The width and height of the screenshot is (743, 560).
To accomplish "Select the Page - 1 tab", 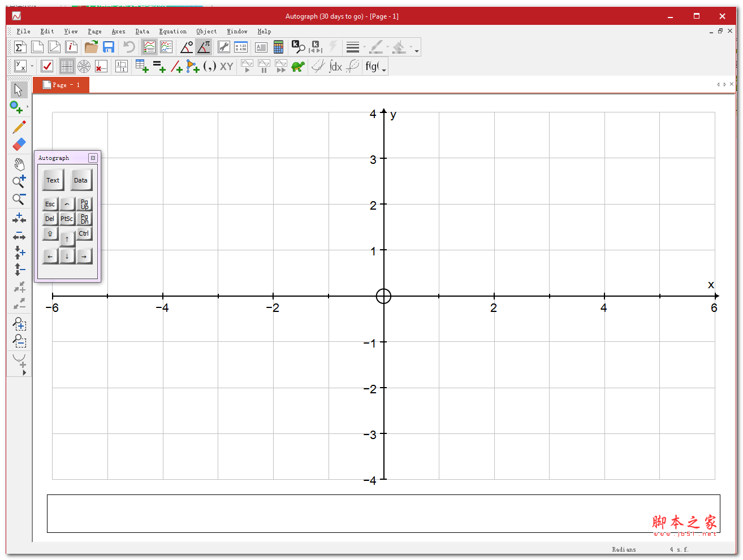I will (61, 85).
